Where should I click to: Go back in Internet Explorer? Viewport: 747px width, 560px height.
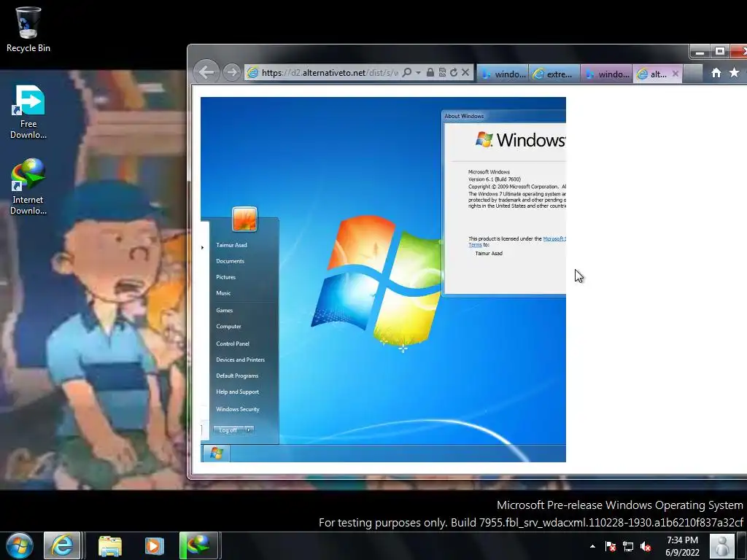pos(206,72)
